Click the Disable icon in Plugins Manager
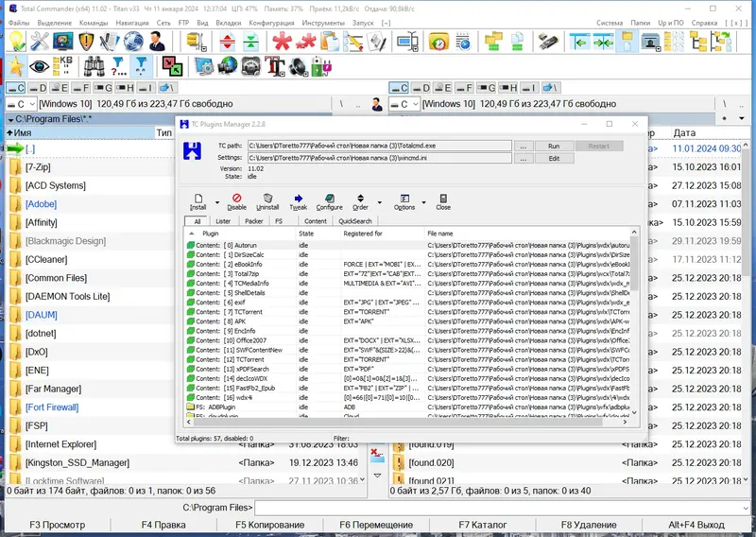The width and height of the screenshot is (756, 537). point(237,201)
